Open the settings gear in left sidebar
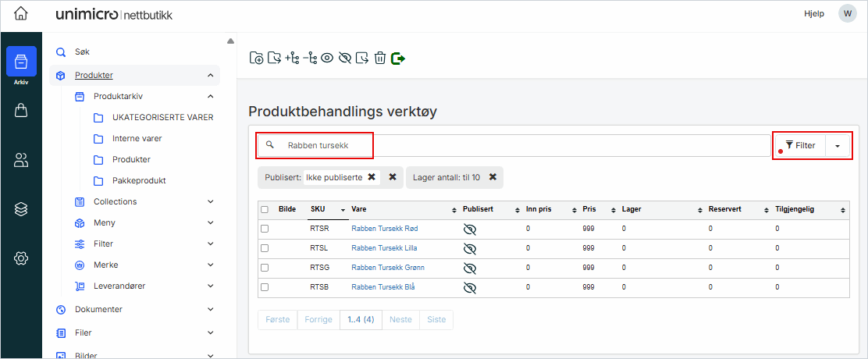868x359 pixels. [x=21, y=258]
